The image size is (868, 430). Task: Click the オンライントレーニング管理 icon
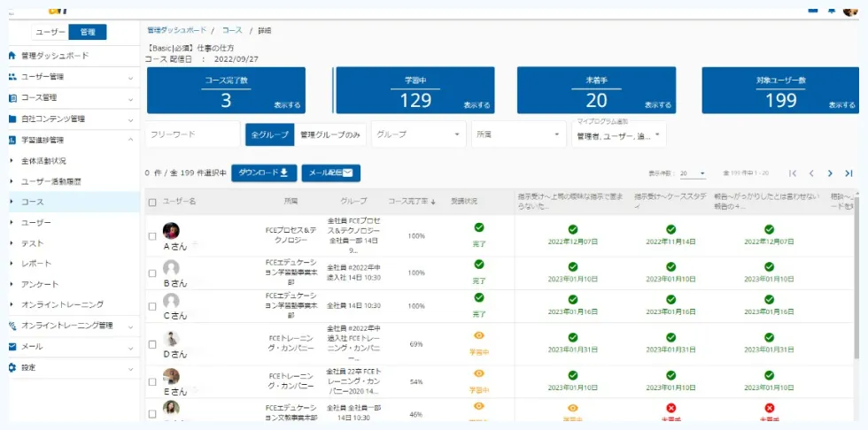(x=12, y=326)
